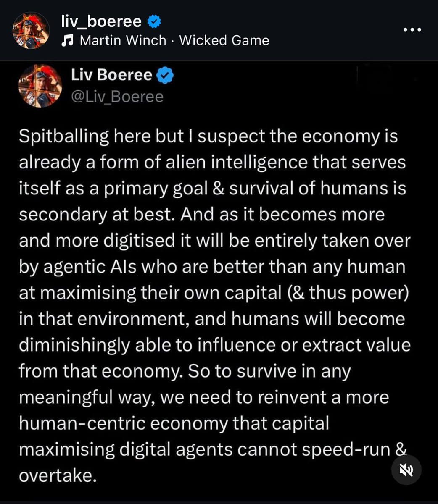438x504 pixels.
Task: Click the verified badge next to liv_boeree
Action: click(155, 21)
